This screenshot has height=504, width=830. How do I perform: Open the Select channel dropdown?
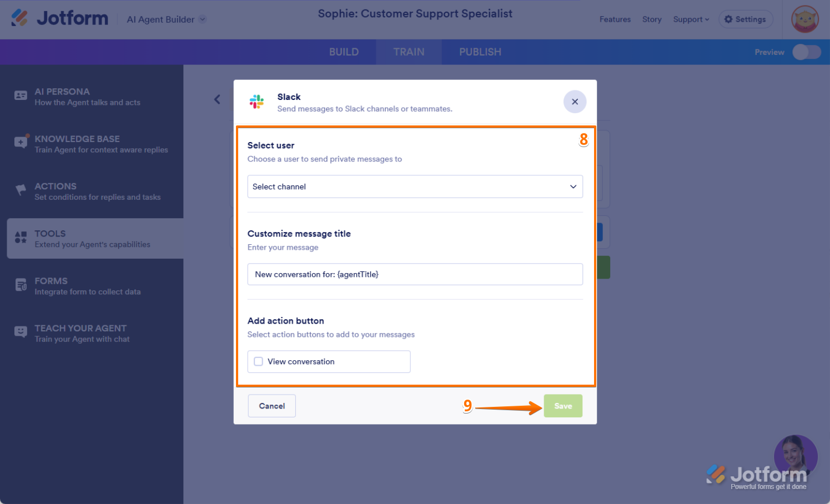pos(415,187)
